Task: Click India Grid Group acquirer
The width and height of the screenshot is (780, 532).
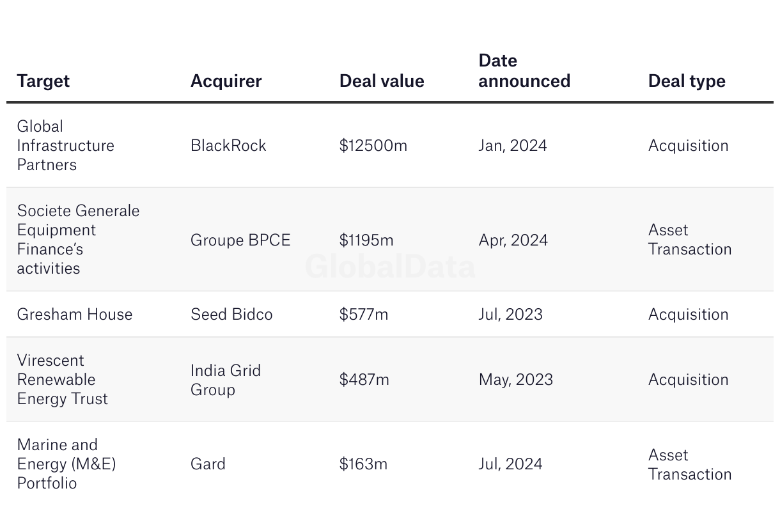Action: click(x=226, y=380)
